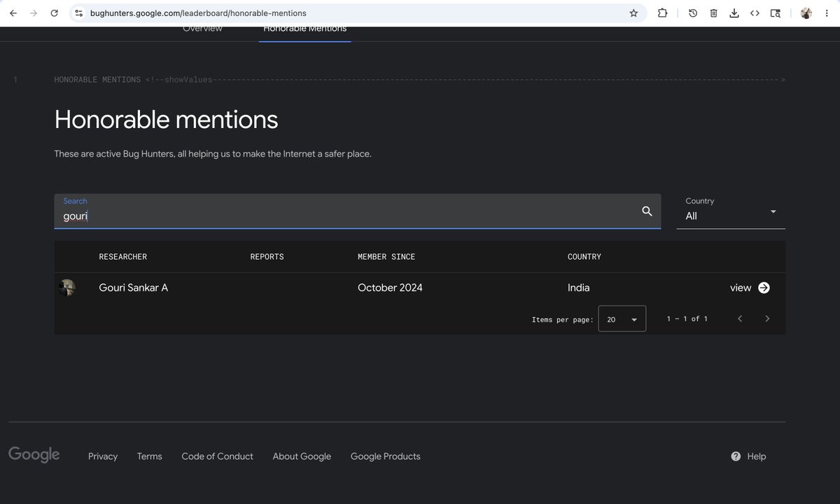Open site information icon in address bar
The image size is (840, 504).
(x=78, y=13)
